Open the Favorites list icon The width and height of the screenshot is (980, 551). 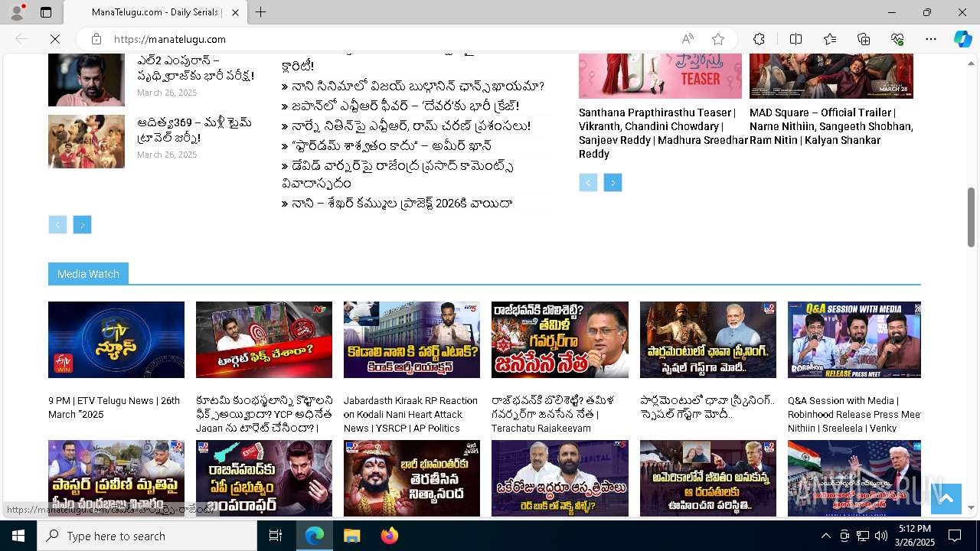pos(830,39)
